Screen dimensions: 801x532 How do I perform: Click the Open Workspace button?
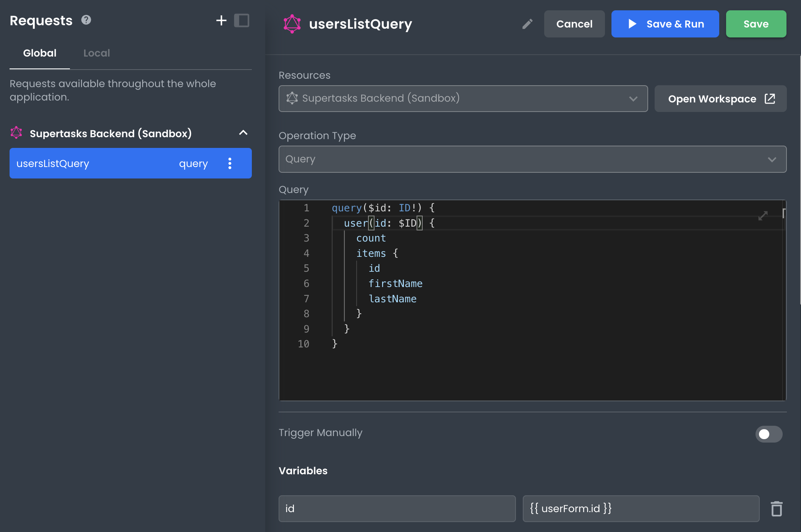[x=720, y=99]
